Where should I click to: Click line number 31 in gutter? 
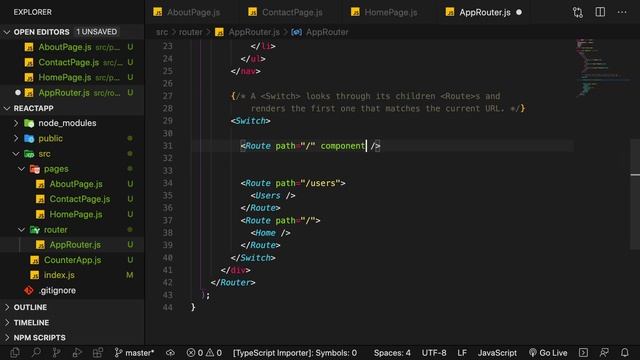(x=167, y=146)
